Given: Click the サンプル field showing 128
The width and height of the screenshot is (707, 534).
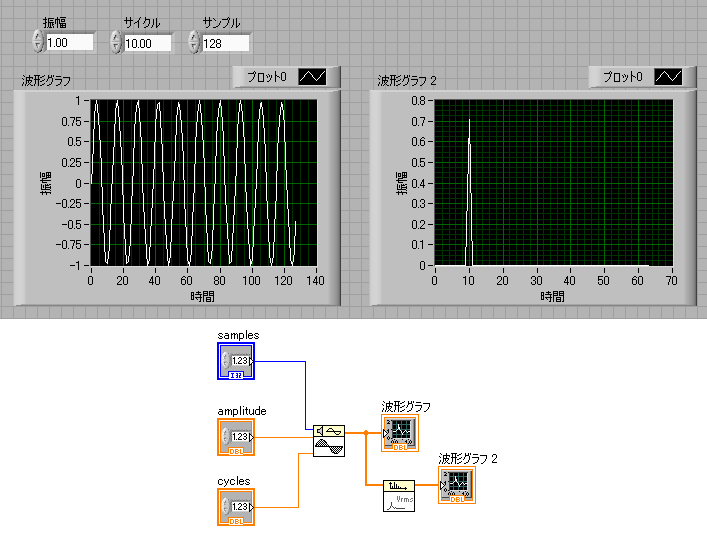Looking at the screenshot, I should tap(225, 43).
